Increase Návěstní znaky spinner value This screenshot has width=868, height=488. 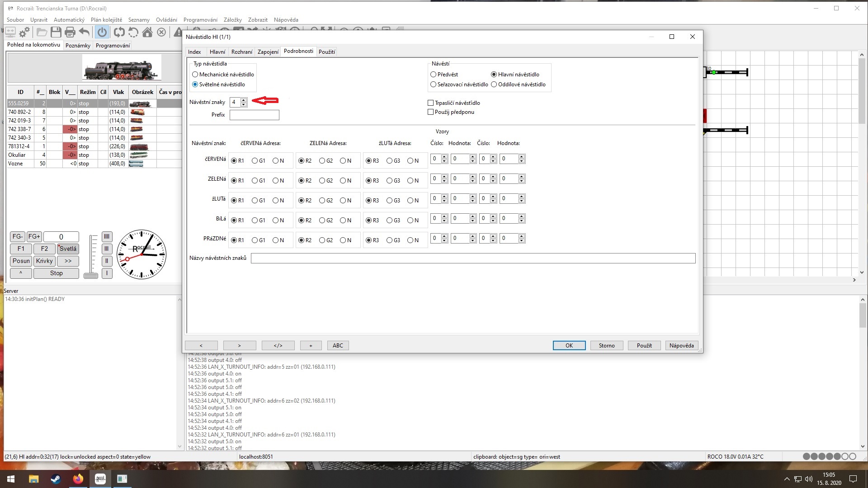pyautogui.click(x=244, y=100)
